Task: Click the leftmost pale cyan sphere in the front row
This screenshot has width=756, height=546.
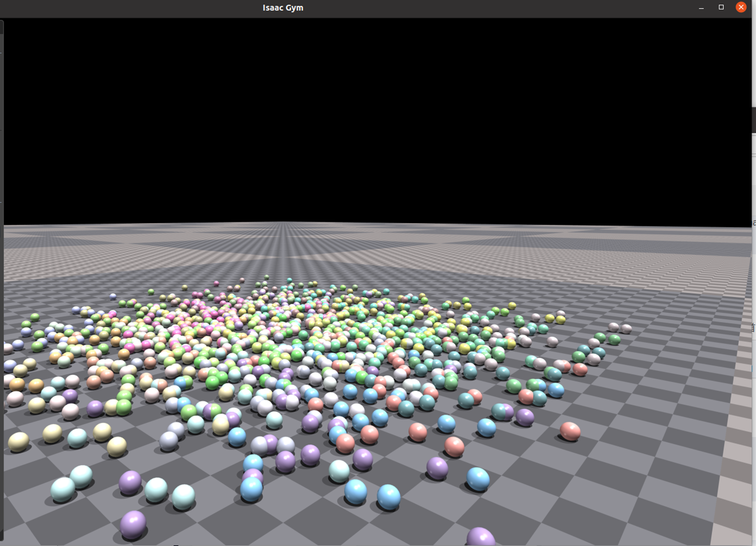Action: pos(63,489)
